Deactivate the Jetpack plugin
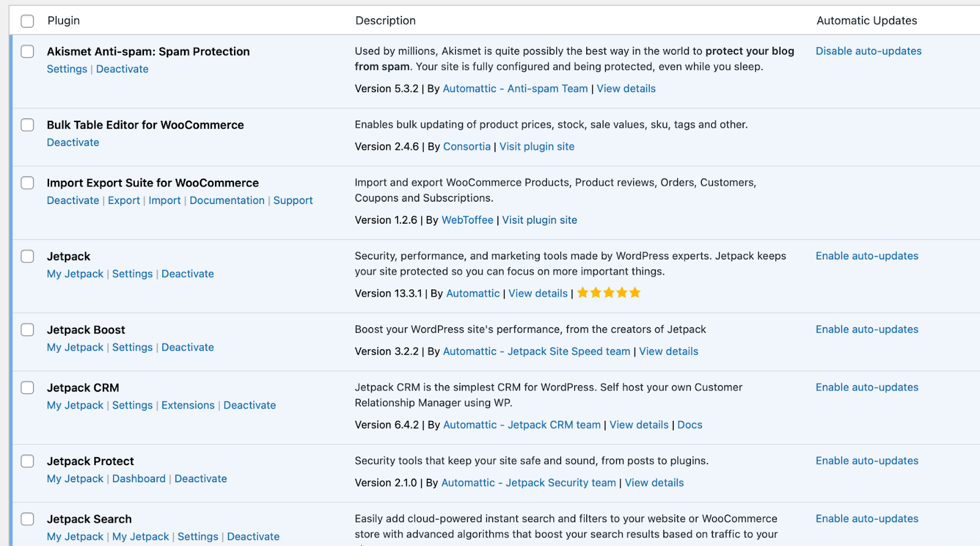980x546 pixels. (188, 275)
